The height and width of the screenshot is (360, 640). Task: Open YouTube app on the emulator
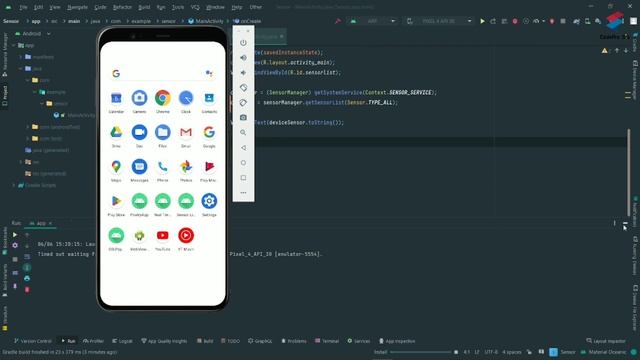click(162, 236)
